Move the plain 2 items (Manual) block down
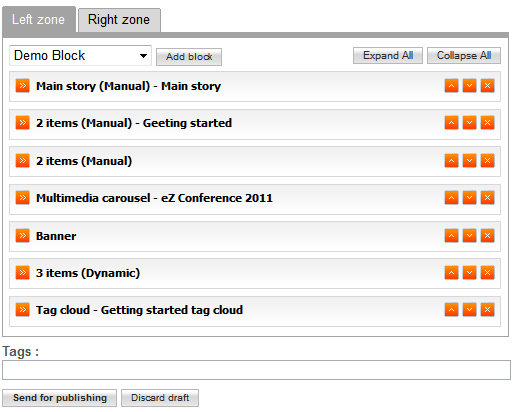The width and height of the screenshot is (513, 412). tap(469, 161)
